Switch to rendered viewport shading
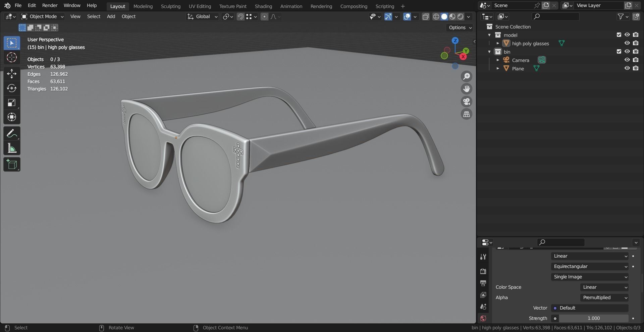Image resolution: width=644 pixels, height=332 pixels. 461,17
